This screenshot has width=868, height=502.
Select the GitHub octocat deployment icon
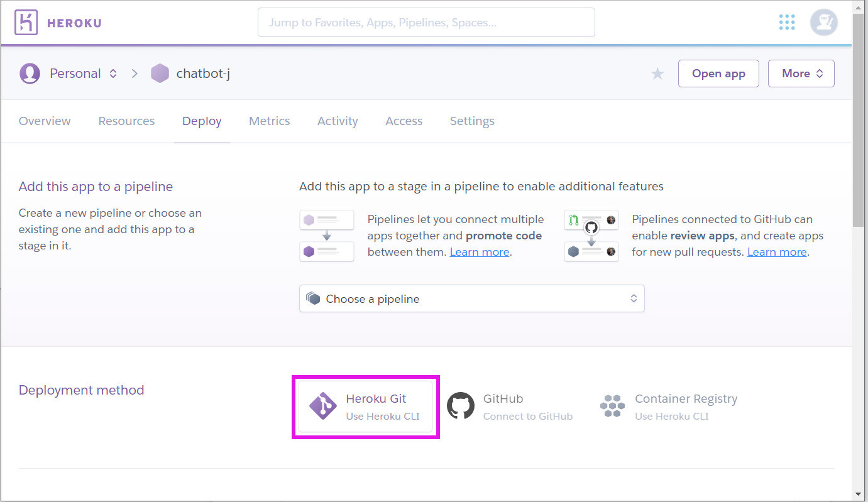click(460, 407)
